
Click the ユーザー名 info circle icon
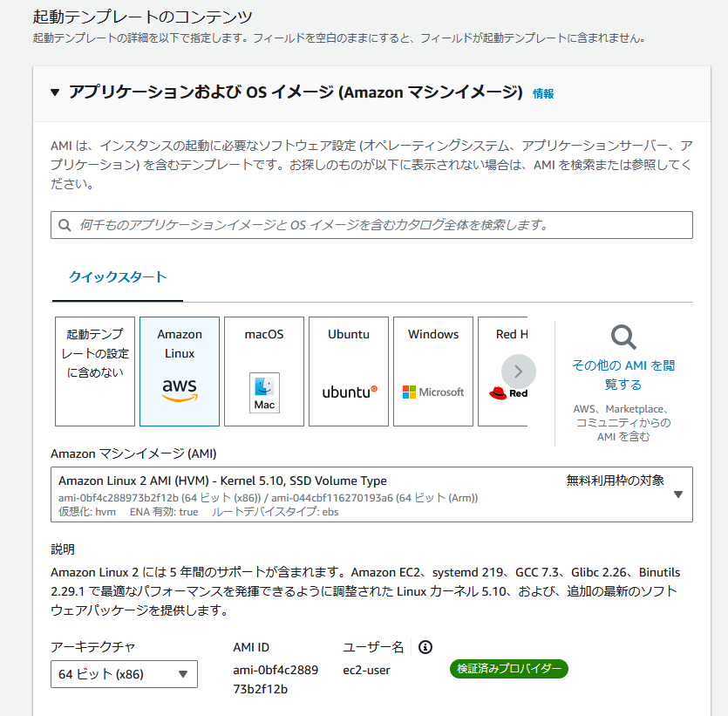425,647
